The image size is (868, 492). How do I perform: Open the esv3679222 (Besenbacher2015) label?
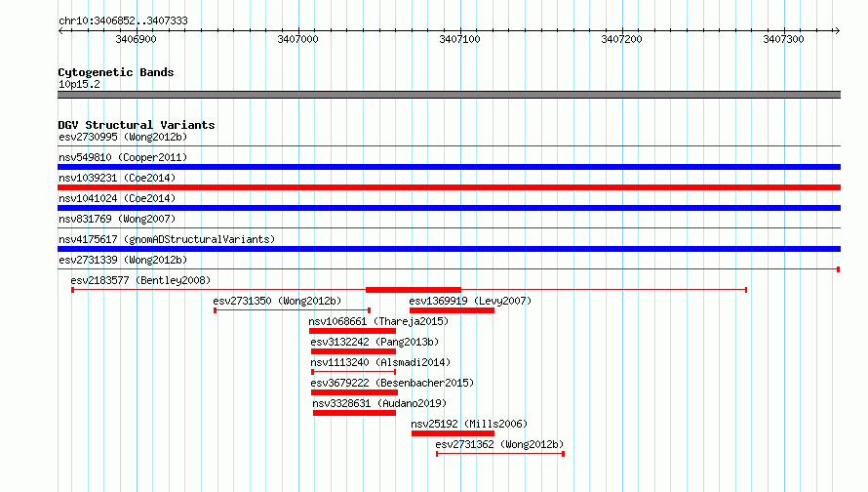pyautogui.click(x=392, y=383)
